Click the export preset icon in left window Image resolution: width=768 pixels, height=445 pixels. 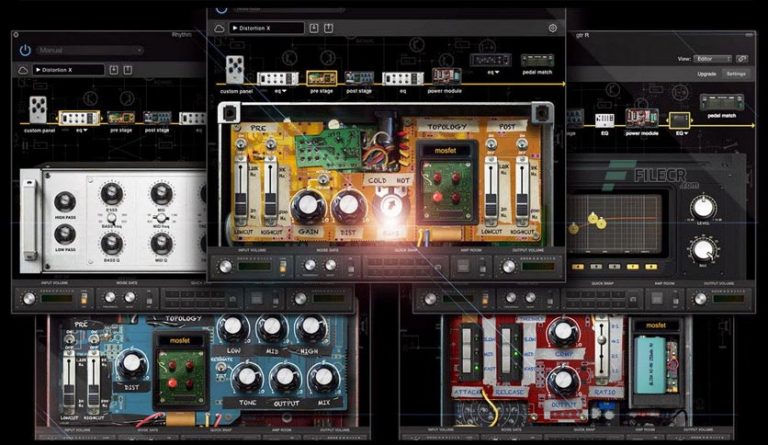click(x=128, y=70)
